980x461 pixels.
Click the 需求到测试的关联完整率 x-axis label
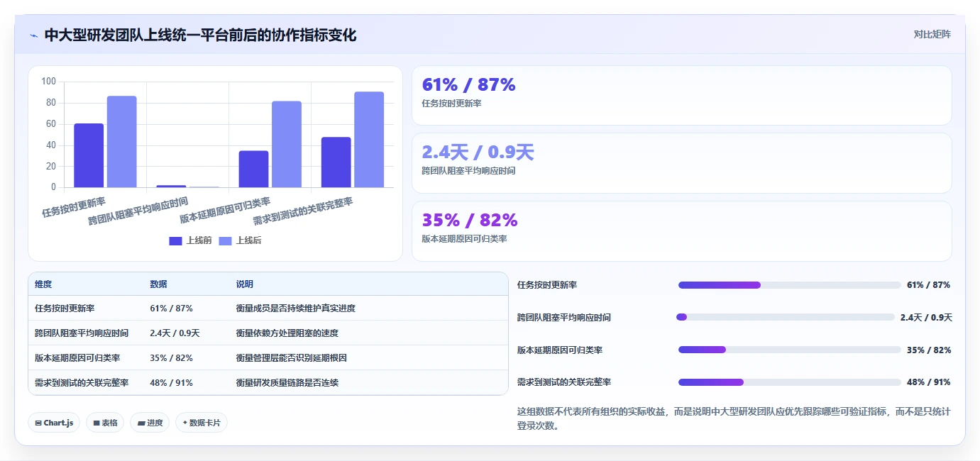tap(303, 211)
